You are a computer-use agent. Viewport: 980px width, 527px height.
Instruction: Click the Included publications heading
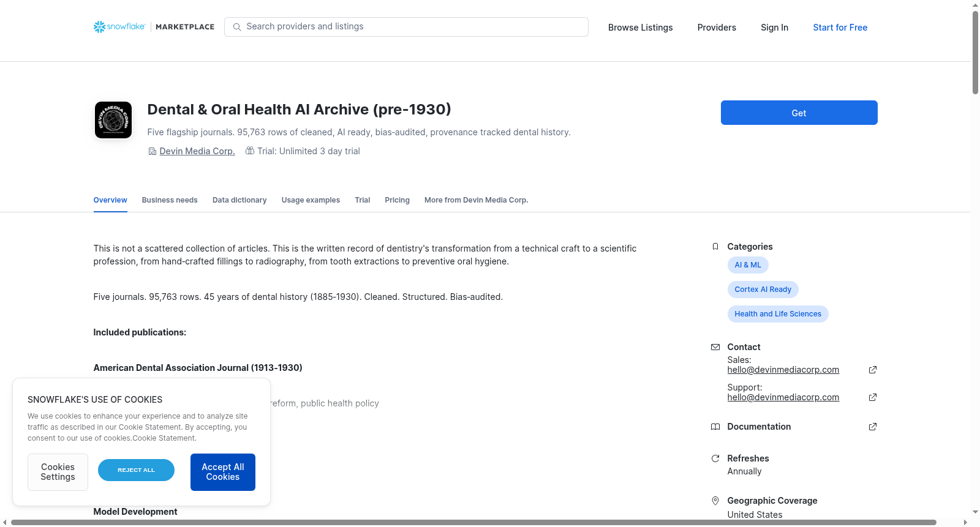140,332
